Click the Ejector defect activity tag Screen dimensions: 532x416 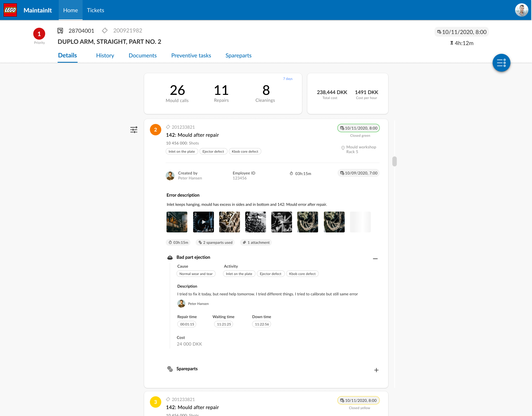click(270, 273)
